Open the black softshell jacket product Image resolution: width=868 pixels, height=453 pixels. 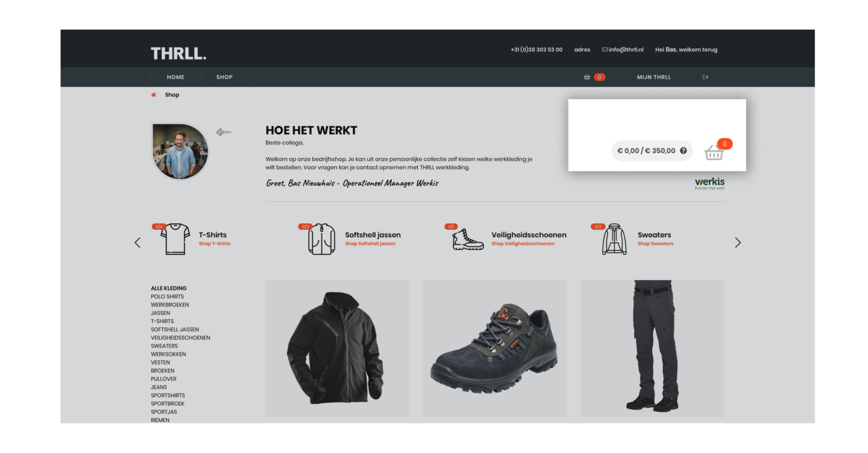point(337,348)
